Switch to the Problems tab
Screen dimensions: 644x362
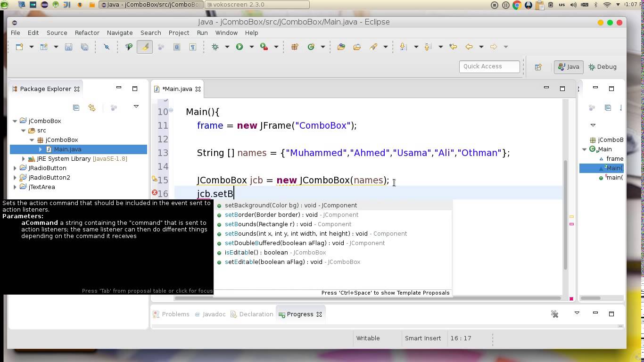[x=171, y=314]
